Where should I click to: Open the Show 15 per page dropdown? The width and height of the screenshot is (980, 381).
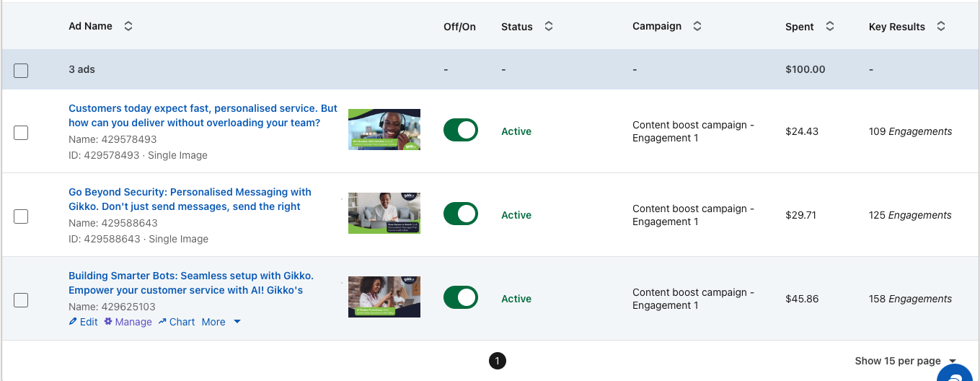point(905,361)
